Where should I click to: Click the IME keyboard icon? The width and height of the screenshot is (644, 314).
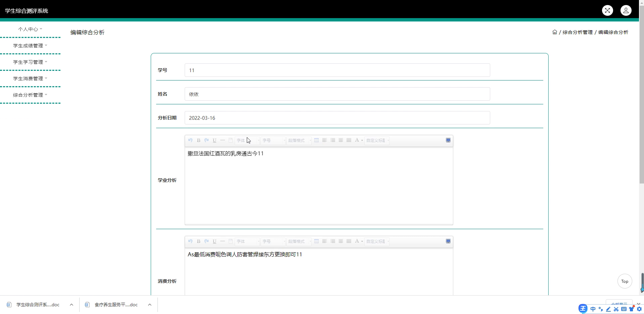click(624, 309)
